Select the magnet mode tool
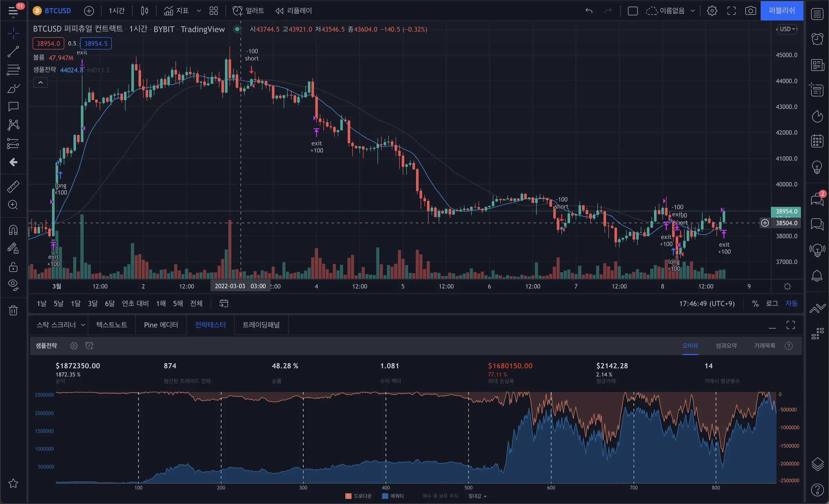 point(13,230)
